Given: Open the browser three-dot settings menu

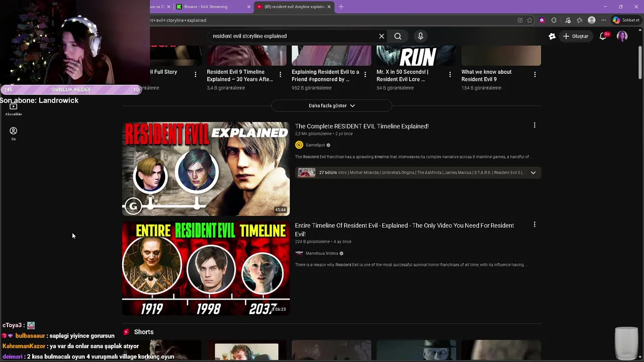Looking at the screenshot, I should click(x=604, y=20).
